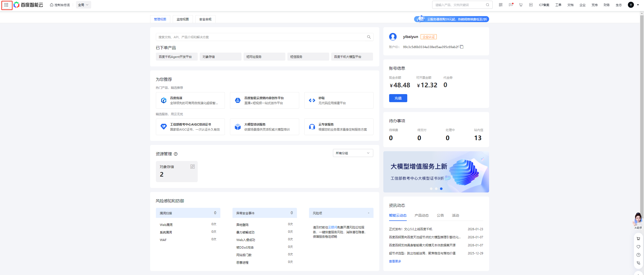Image resolution: width=644 pixels, height=275 pixels.
Task: Click the help icon beside 资源管理
Action: tap(176, 154)
